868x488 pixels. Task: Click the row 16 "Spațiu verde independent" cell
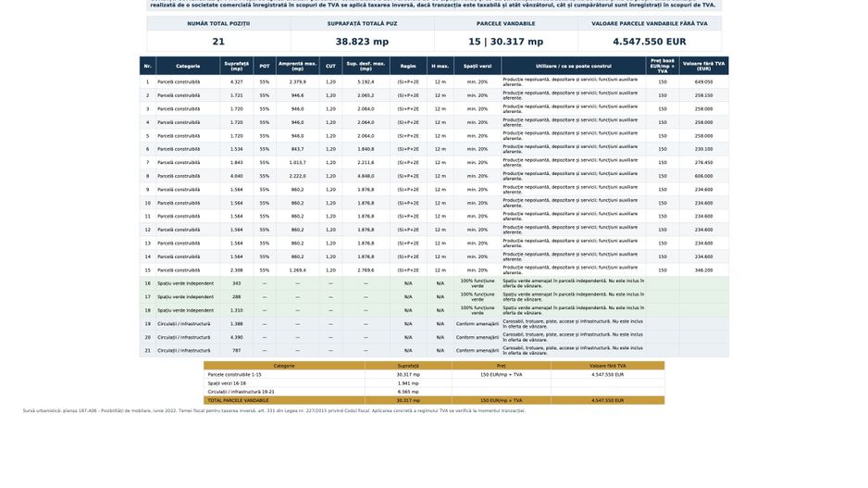(185, 283)
